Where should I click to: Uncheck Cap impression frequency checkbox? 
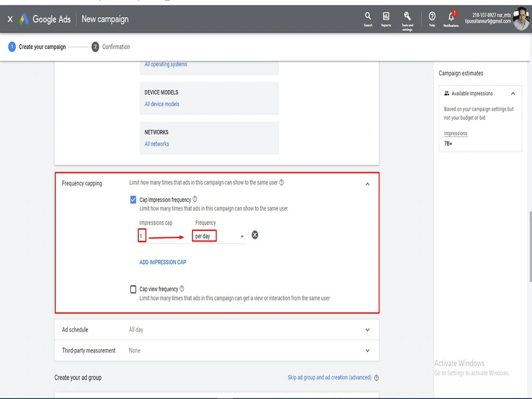[133, 200]
